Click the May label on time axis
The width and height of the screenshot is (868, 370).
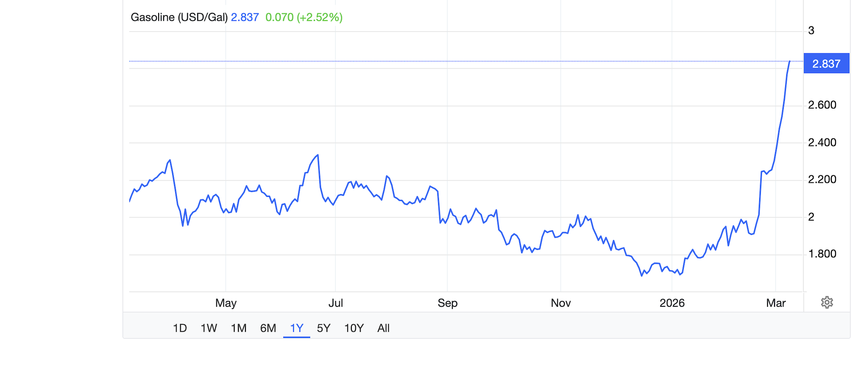pos(226,303)
